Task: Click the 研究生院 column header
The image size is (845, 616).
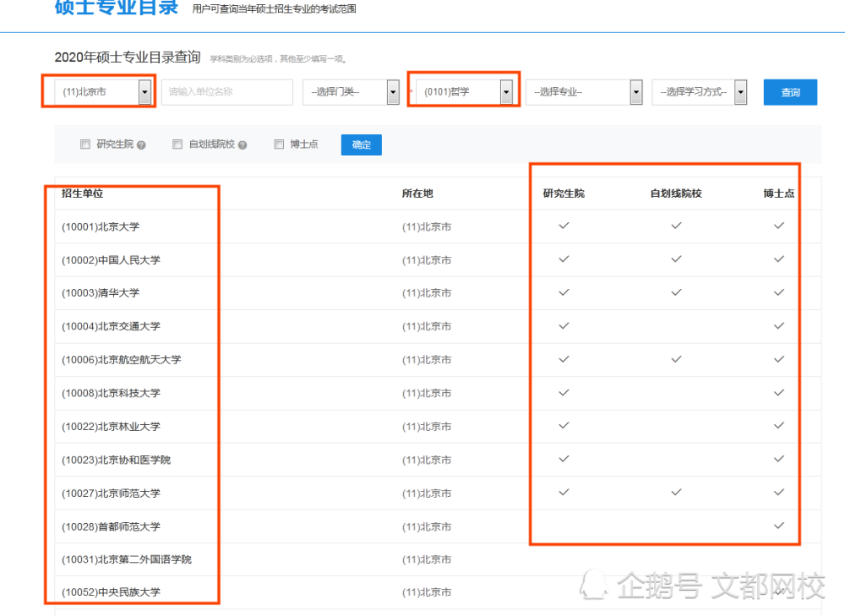Action: (x=564, y=194)
